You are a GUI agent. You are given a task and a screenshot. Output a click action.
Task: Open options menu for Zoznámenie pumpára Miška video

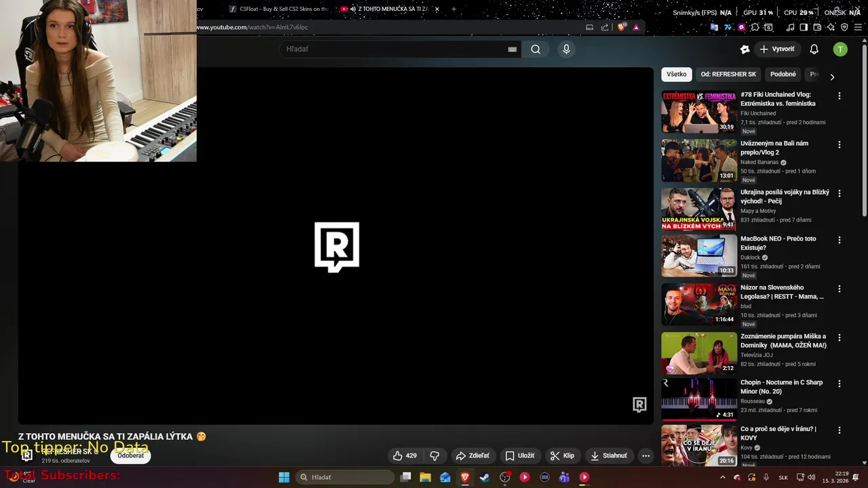pyautogui.click(x=840, y=338)
